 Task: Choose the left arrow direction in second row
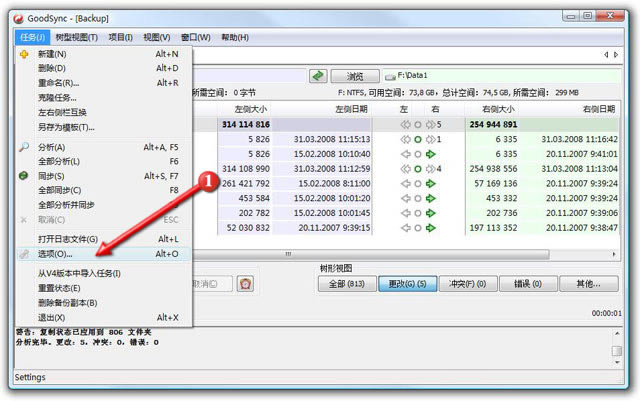(x=405, y=140)
